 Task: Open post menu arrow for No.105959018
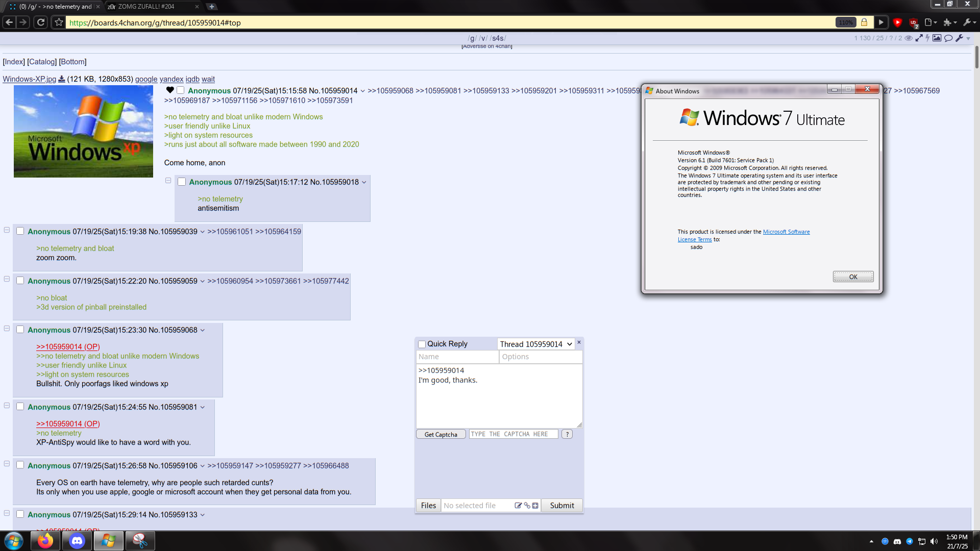click(364, 183)
